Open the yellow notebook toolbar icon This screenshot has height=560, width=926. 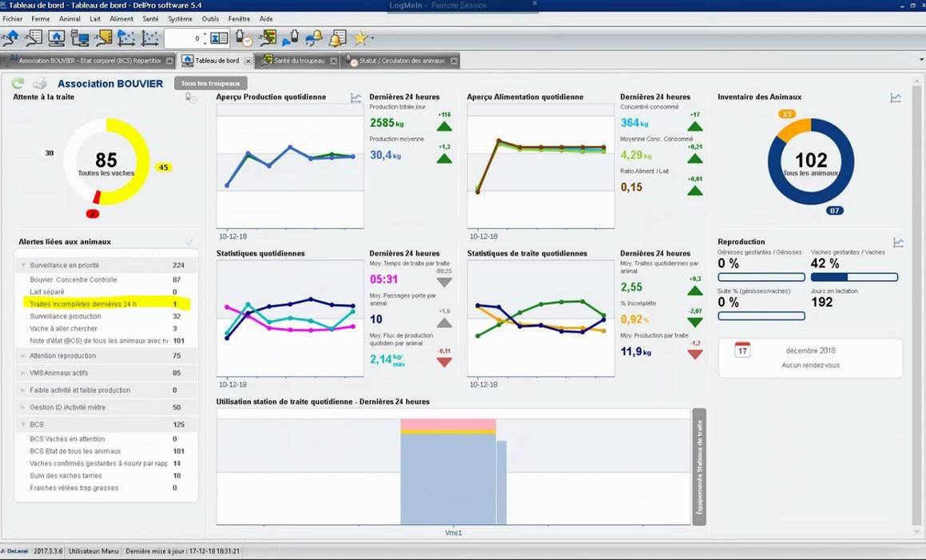103,38
